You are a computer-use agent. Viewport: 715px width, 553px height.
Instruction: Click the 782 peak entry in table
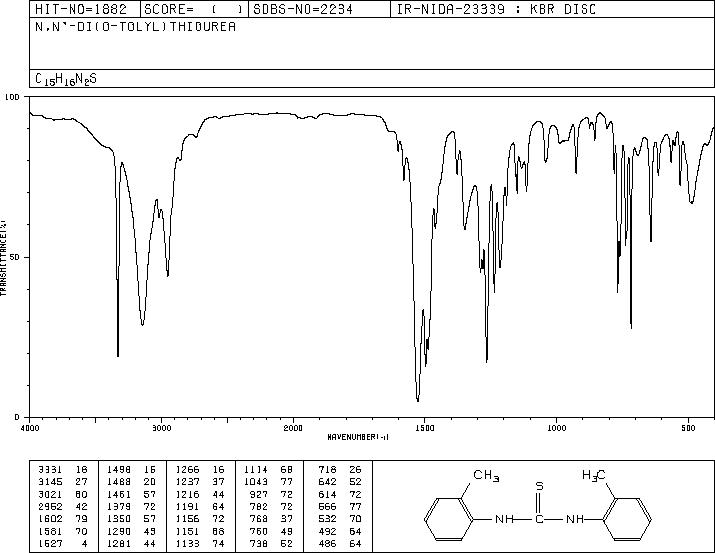pyautogui.click(x=272, y=506)
